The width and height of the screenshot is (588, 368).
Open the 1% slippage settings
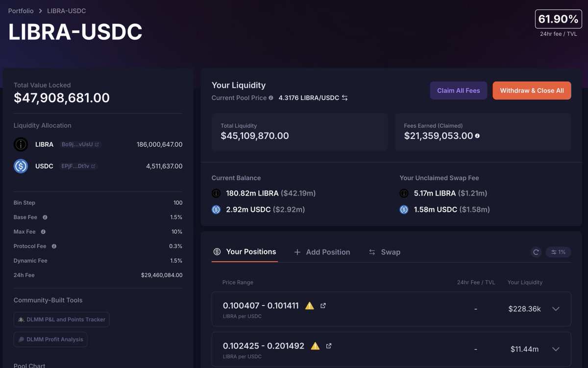point(558,252)
